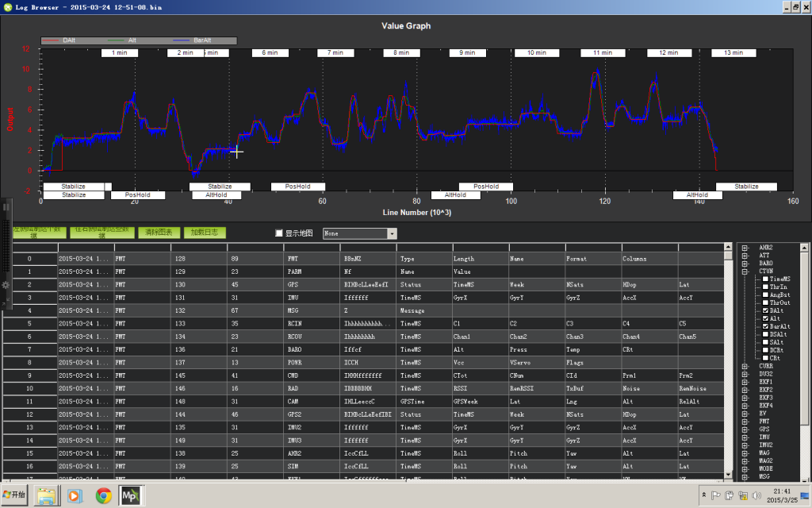
Task: Click the IMU tree item label
Action: (764, 437)
